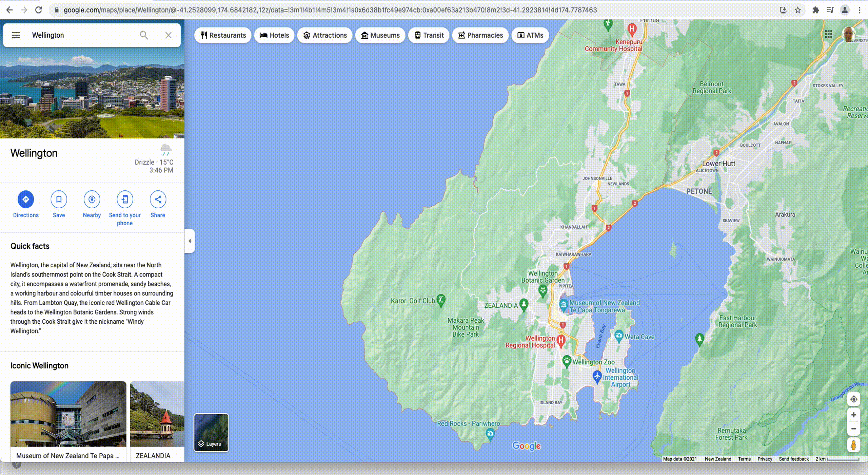Image resolution: width=868 pixels, height=475 pixels.
Task: Filter by Attractions chip
Action: [x=325, y=35]
